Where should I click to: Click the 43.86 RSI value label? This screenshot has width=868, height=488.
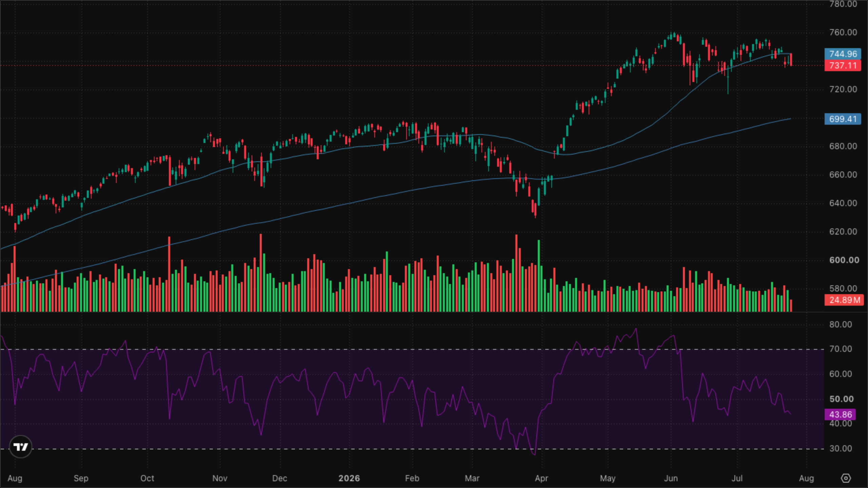click(840, 414)
